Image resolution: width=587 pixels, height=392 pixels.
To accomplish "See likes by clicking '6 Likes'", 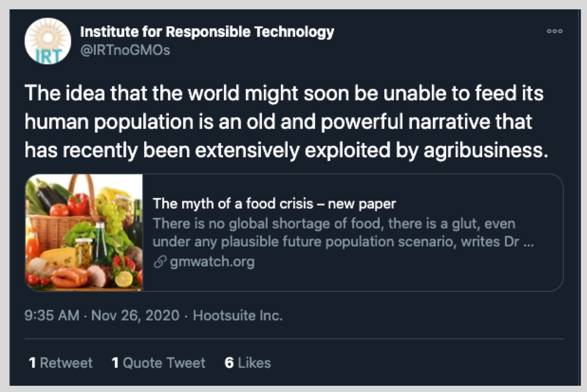I will click(247, 363).
